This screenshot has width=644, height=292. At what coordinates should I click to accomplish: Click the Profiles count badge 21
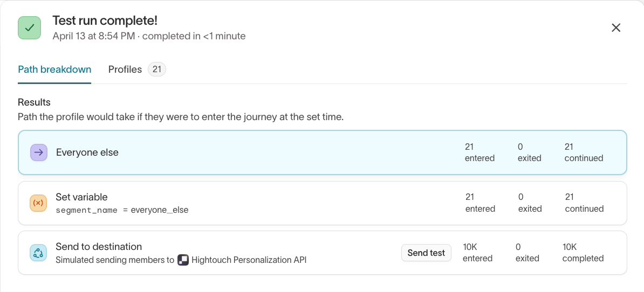click(x=157, y=69)
